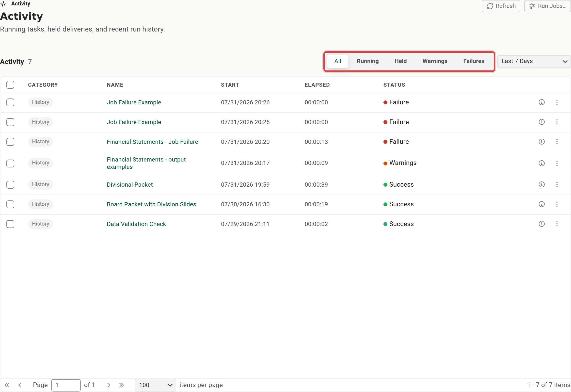Open the Job Failure Example link started 20:25

[x=134, y=122]
